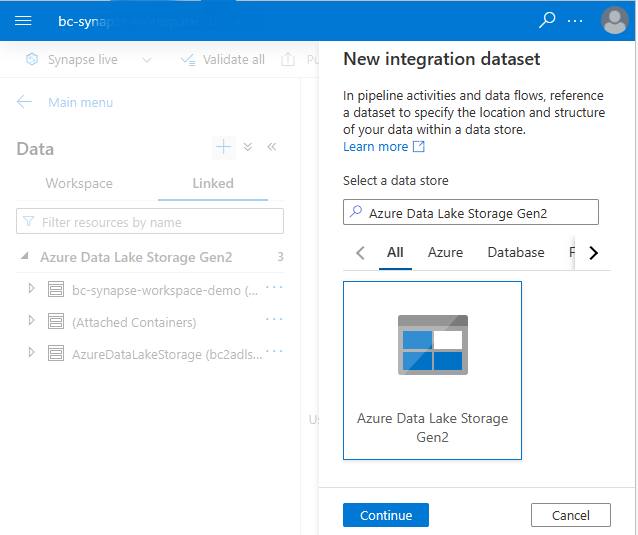The height and width of the screenshot is (535, 638).
Task: Add new resource with plus icon
Action: [224, 147]
